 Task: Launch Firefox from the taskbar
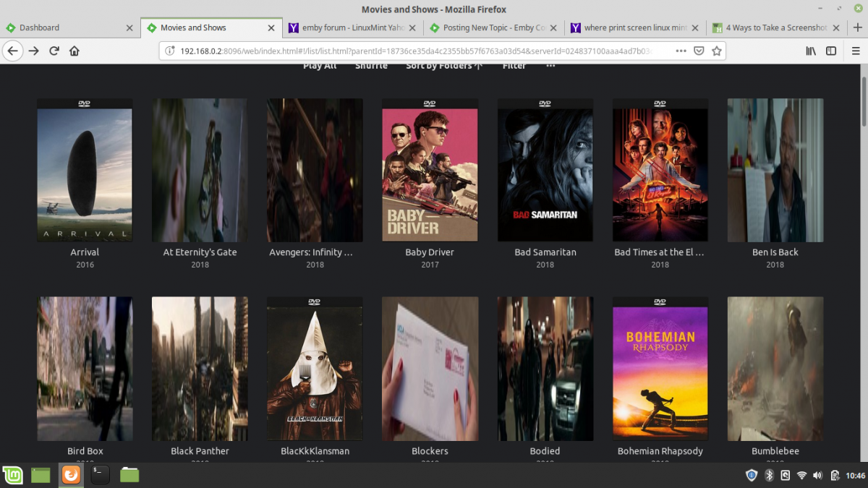pos(71,475)
